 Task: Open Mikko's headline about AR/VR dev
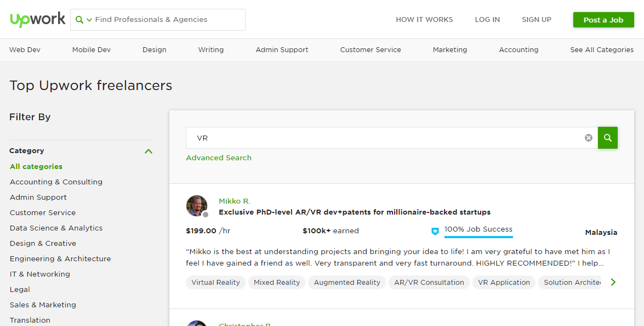point(355,212)
